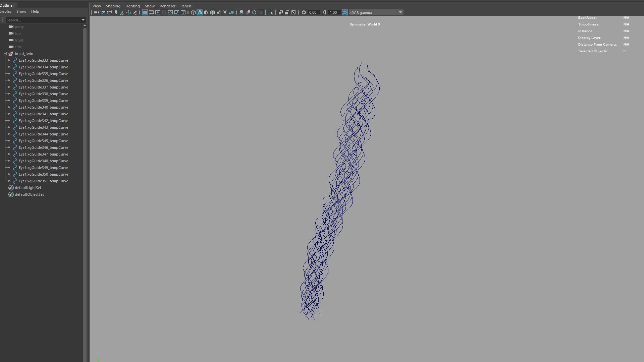644x362 pixels.
Task: Click the exposure value field showing 0.00
Action: 313,12
